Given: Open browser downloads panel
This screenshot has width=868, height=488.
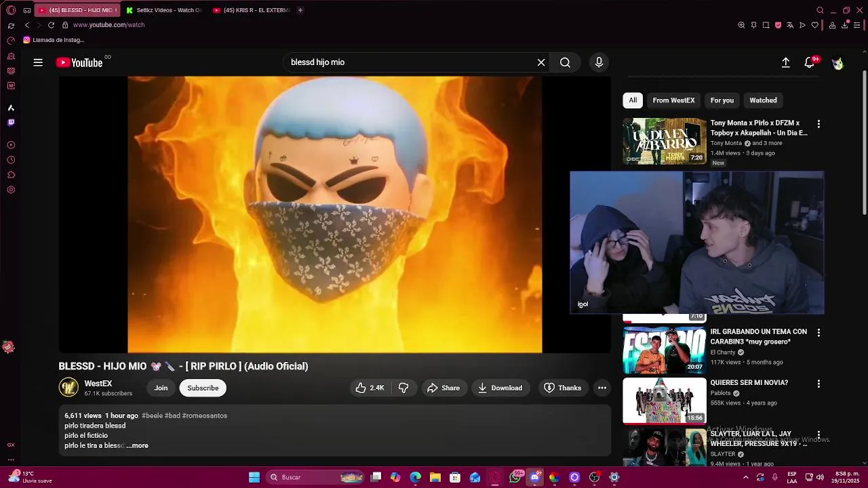Looking at the screenshot, I should click(845, 25).
